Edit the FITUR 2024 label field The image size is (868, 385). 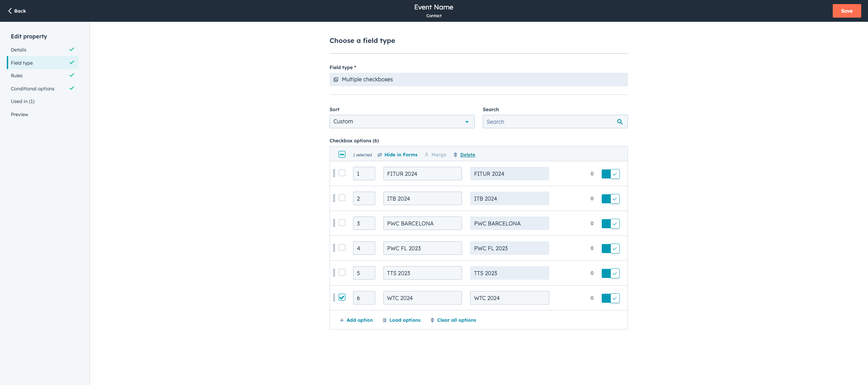coord(422,174)
